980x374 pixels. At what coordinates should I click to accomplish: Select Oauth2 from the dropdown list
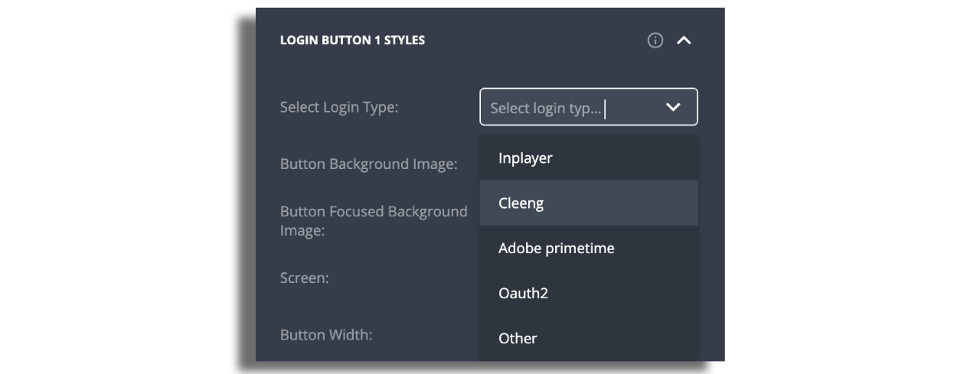(523, 294)
